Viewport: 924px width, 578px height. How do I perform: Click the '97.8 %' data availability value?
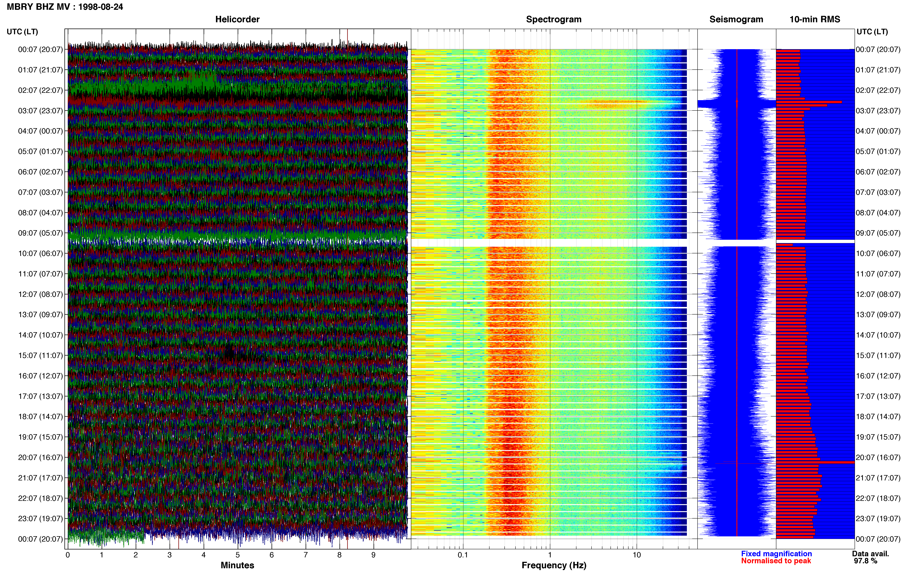[865, 561]
